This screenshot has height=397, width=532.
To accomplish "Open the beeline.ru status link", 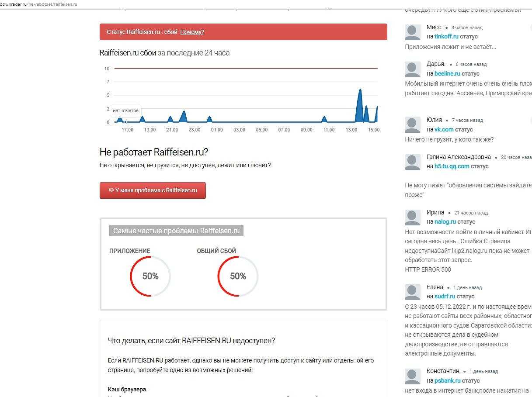I will pos(447,74).
